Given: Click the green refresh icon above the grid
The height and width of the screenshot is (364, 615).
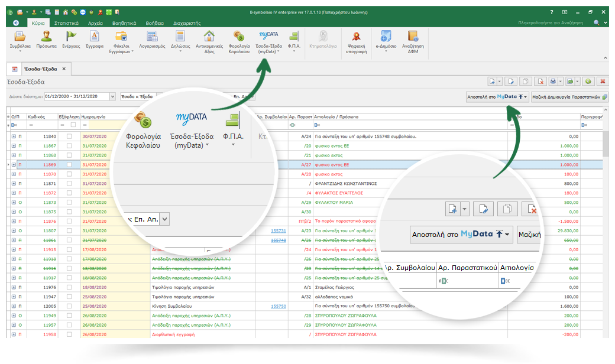Looking at the screenshot, I should pyautogui.click(x=588, y=82).
